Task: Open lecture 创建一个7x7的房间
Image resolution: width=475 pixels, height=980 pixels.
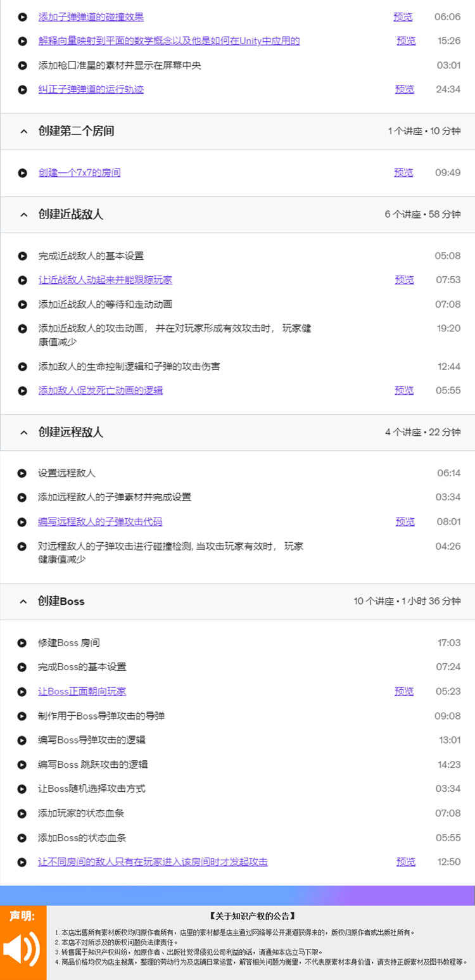Action: click(x=79, y=172)
